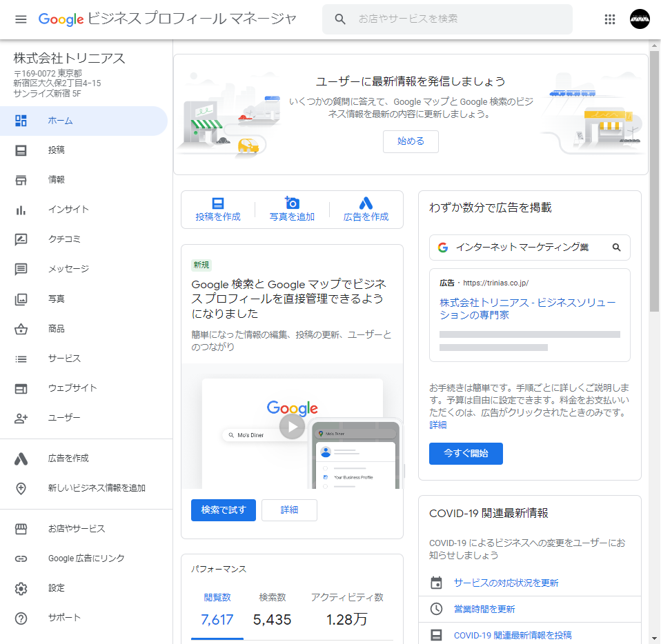This screenshot has height=644, width=661.
Task: Click the ウェブサイト web icon
Action: pyautogui.click(x=21, y=388)
